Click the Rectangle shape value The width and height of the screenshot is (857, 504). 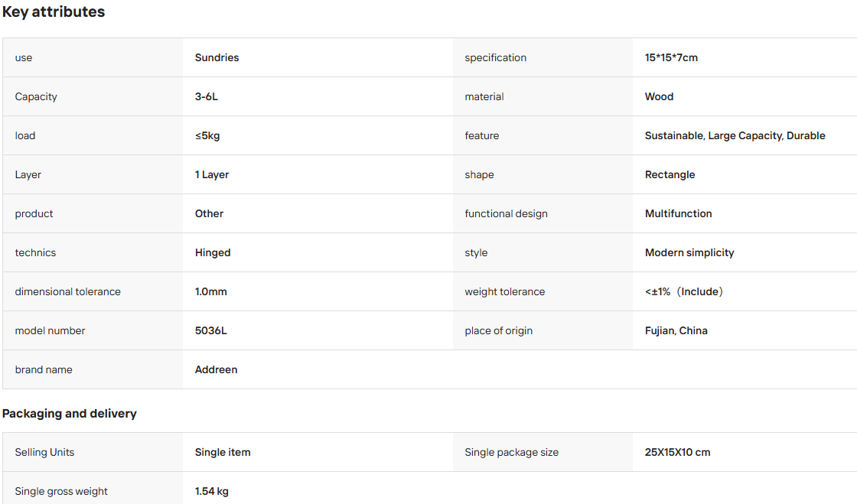click(x=670, y=174)
